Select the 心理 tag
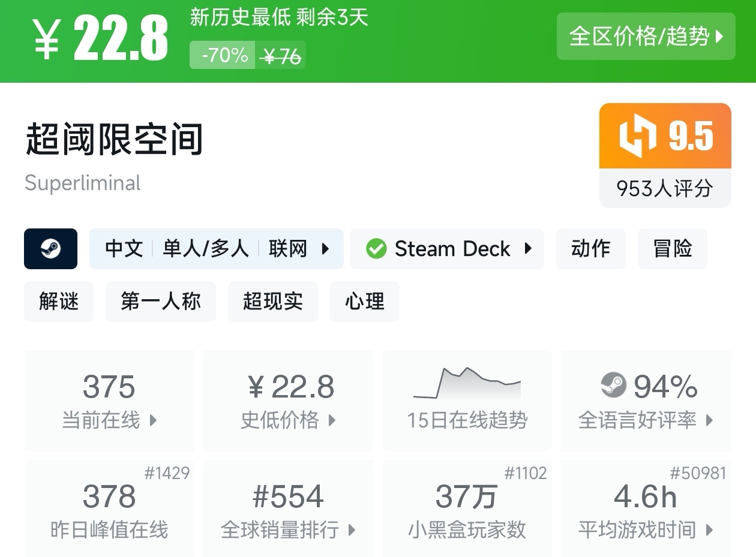Screen dimensions: 756x557 click(x=365, y=301)
